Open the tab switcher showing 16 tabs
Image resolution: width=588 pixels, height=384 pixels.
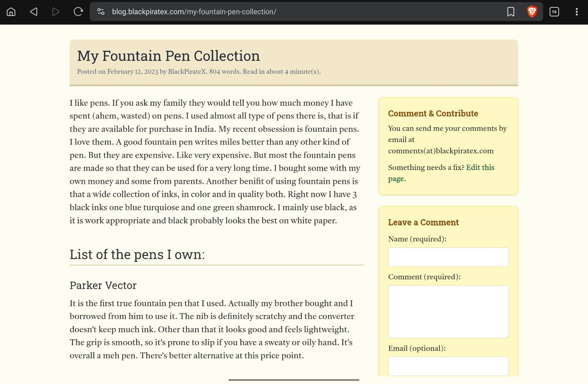[554, 12]
